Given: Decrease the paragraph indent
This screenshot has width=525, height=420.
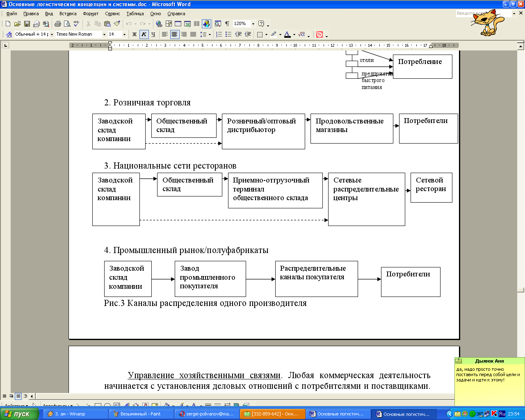Looking at the screenshot, I should [238, 34].
